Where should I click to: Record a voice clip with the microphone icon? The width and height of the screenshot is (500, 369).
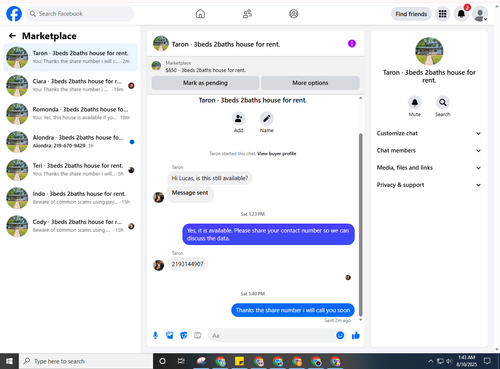[x=155, y=335]
